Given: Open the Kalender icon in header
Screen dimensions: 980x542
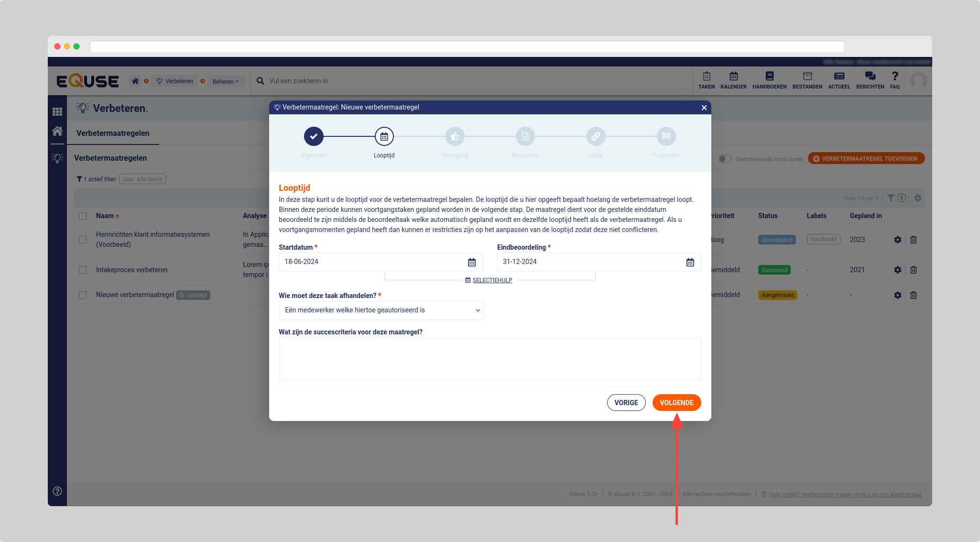Looking at the screenshot, I should (x=733, y=80).
